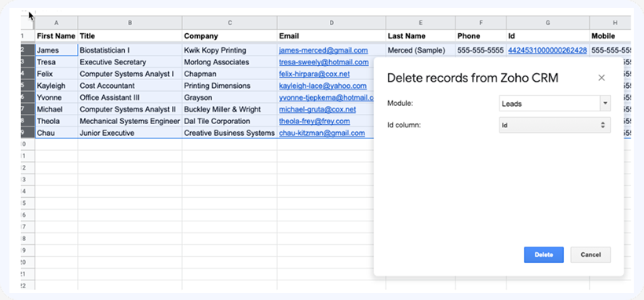
Task: Select the Merced (Sample) cell
Action: 421,50
